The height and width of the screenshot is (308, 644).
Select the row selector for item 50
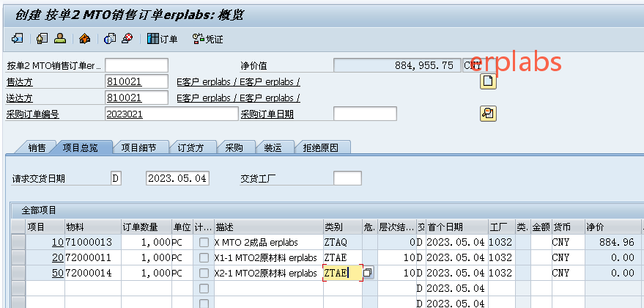tap(18, 273)
